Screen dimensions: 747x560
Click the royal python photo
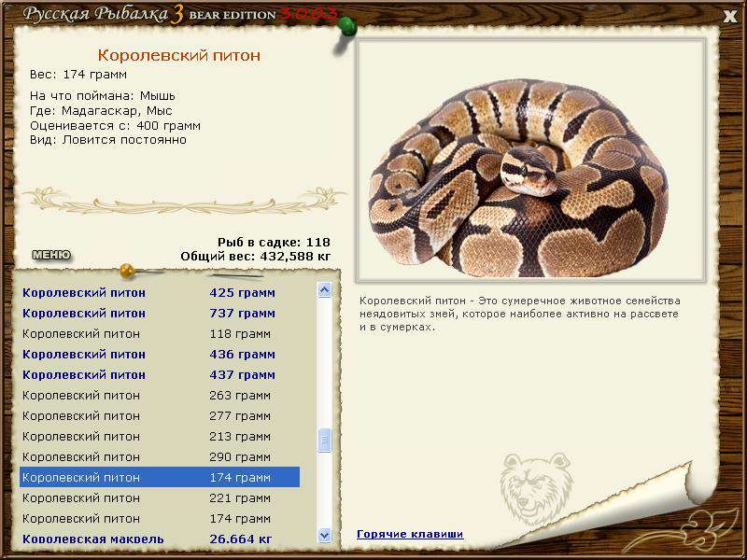pyautogui.click(x=530, y=161)
